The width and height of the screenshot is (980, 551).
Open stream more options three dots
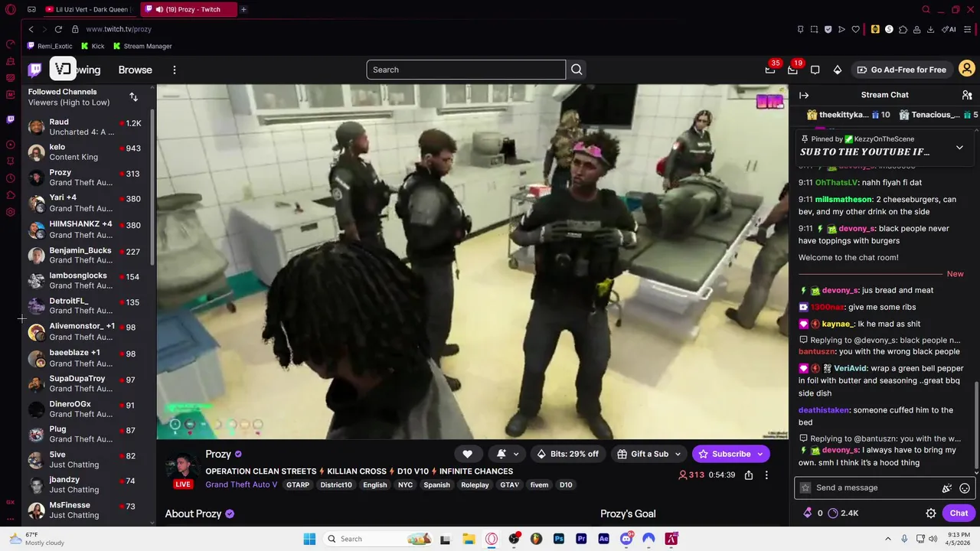tap(766, 475)
